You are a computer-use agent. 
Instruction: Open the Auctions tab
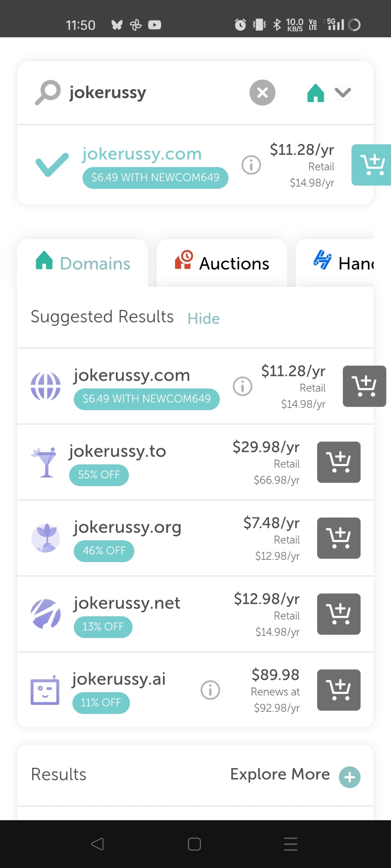pos(222,263)
